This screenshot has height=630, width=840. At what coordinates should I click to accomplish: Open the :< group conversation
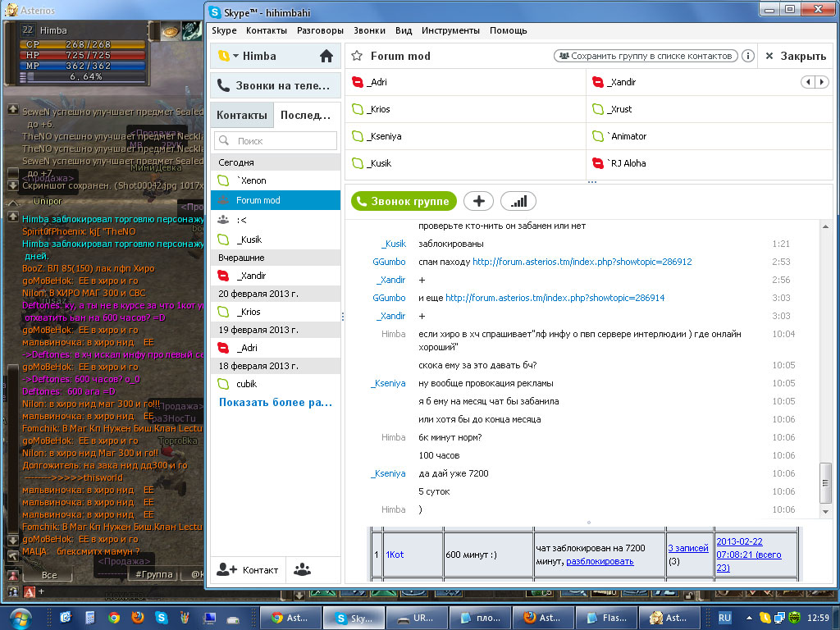tap(276, 220)
